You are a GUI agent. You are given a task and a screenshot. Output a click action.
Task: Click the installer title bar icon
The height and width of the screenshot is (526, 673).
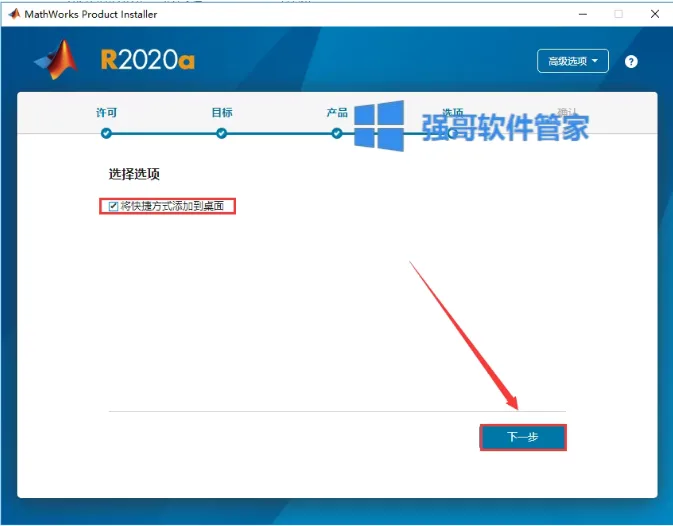click(14, 14)
